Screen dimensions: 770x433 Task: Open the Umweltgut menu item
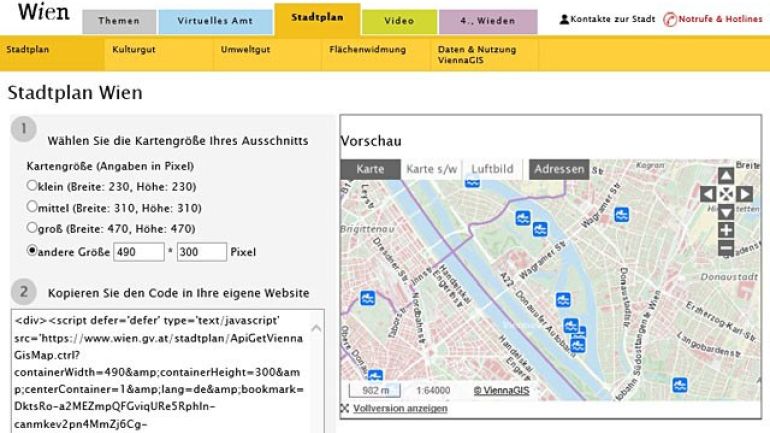(245, 49)
